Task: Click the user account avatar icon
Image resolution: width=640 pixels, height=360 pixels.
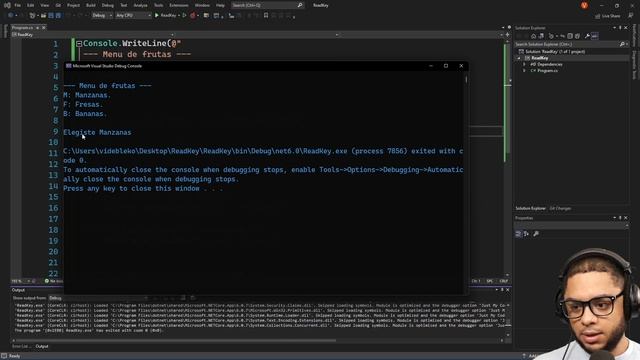Action: pyautogui.click(x=584, y=5)
